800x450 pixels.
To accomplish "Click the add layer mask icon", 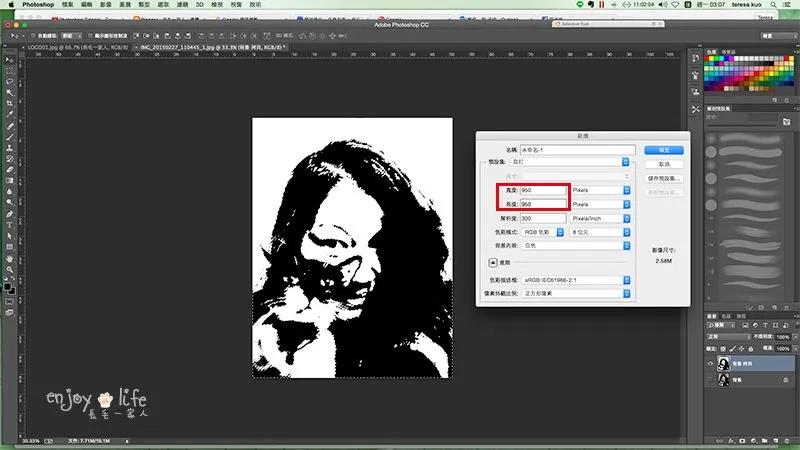I will [742, 441].
